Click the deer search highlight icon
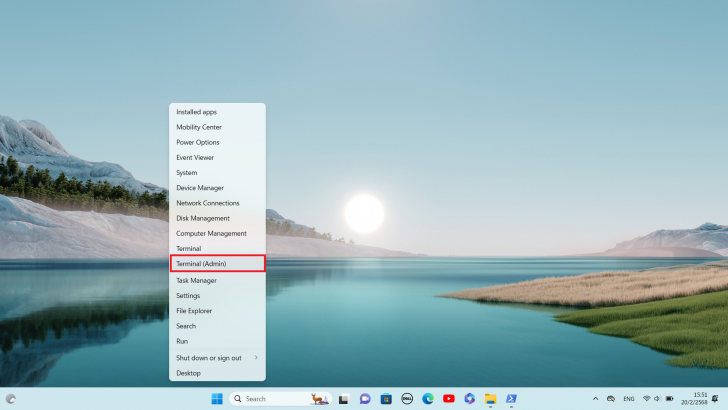This screenshot has width=728, height=410. click(319, 398)
